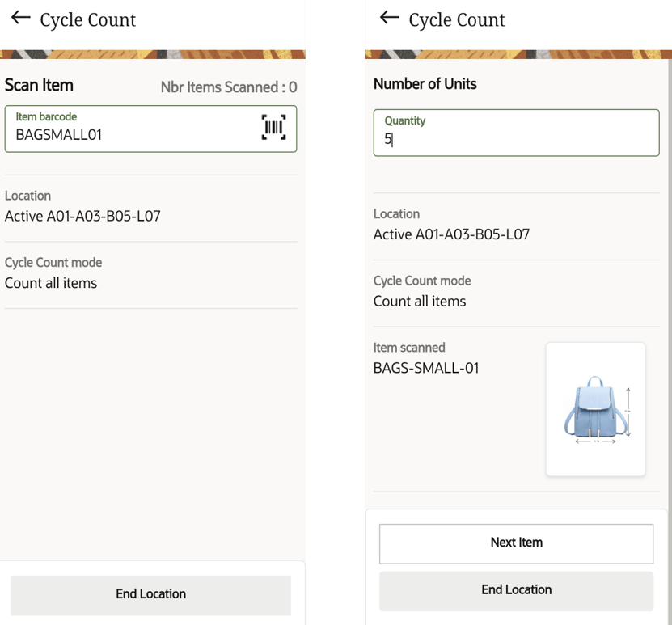The height and width of the screenshot is (625, 672).
Task: Select the location value on the Scan Item screen
Action: [x=82, y=216]
